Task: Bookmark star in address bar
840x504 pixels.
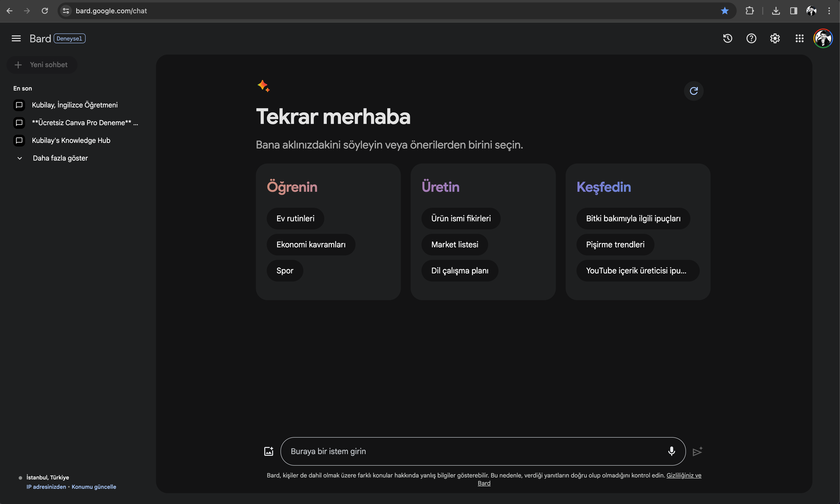Action: [x=724, y=11]
